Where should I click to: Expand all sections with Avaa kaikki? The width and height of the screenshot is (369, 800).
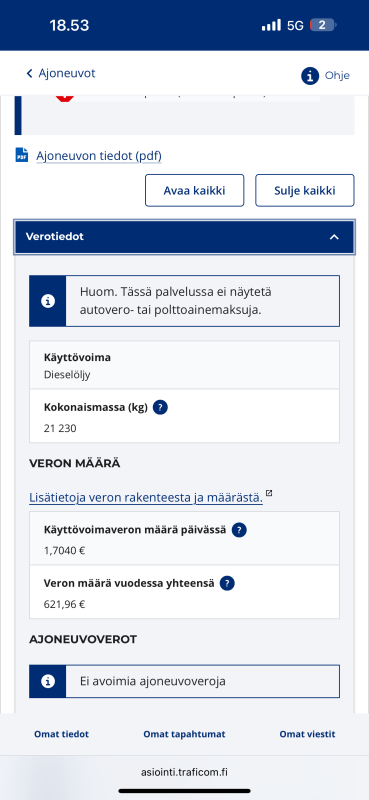point(194,190)
